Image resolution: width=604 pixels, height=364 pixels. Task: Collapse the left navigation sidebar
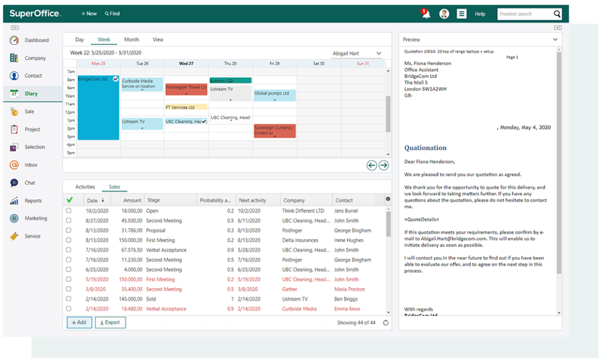[x=15, y=28]
